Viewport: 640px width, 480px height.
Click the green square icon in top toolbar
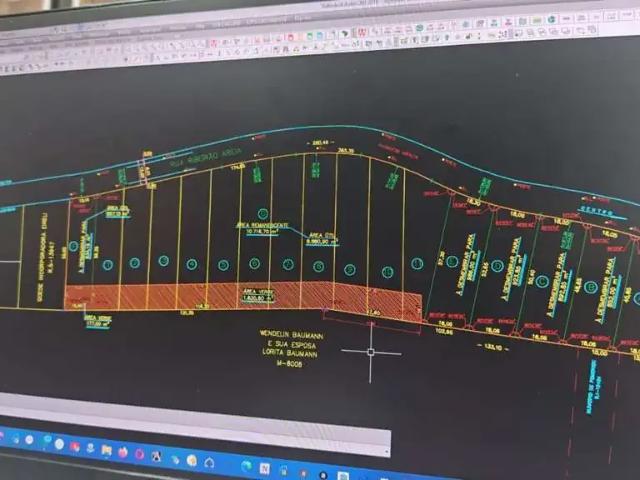click(310, 36)
